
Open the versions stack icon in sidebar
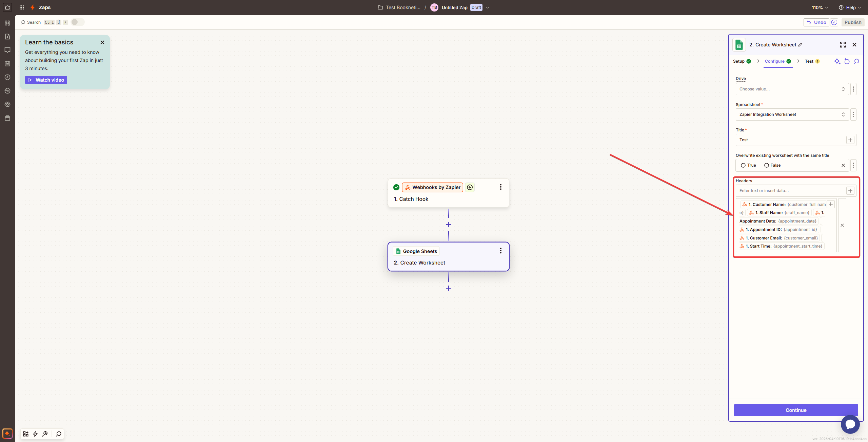[7, 118]
